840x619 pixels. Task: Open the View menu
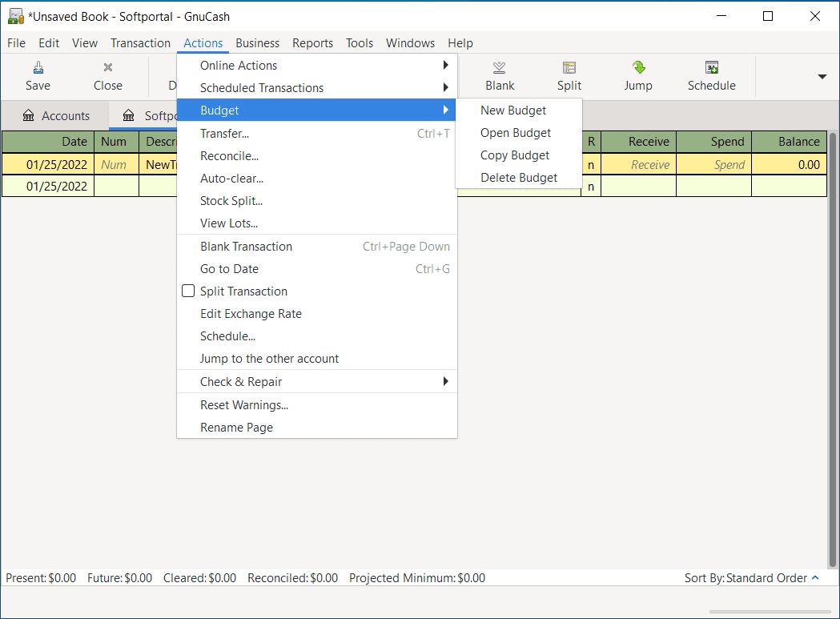pyautogui.click(x=85, y=43)
